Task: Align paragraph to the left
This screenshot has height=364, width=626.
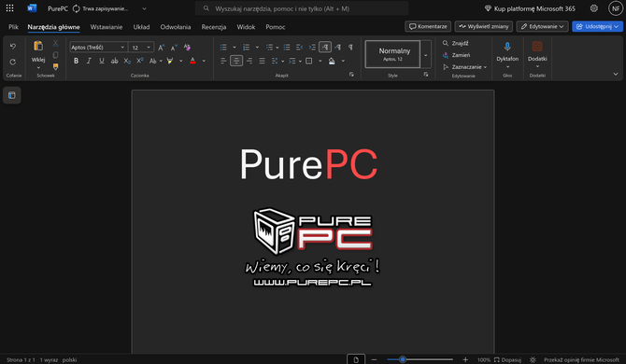Action: [223, 61]
